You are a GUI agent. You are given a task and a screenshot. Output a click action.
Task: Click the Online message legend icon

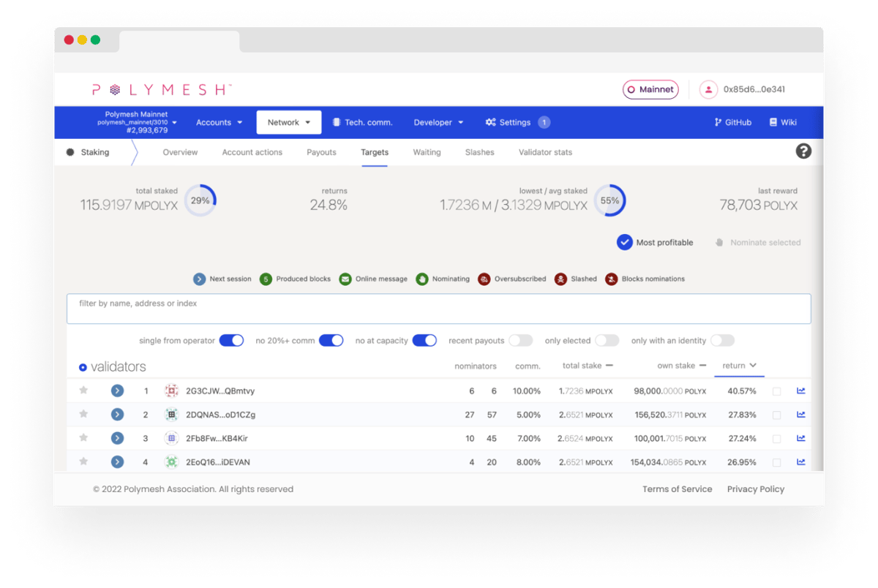click(x=345, y=279)
